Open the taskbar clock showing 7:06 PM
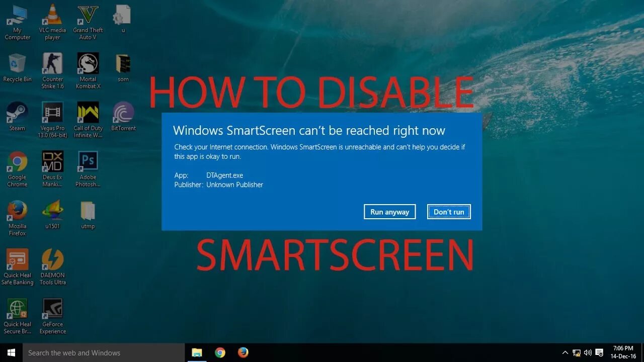The height and width of the screenshot is (362, 644). [x=623, y=352]
